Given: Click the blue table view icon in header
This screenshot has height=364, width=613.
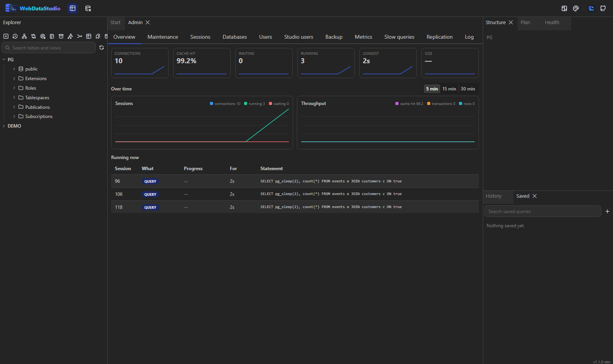Looking at the screenshot, I should [72, 8].
